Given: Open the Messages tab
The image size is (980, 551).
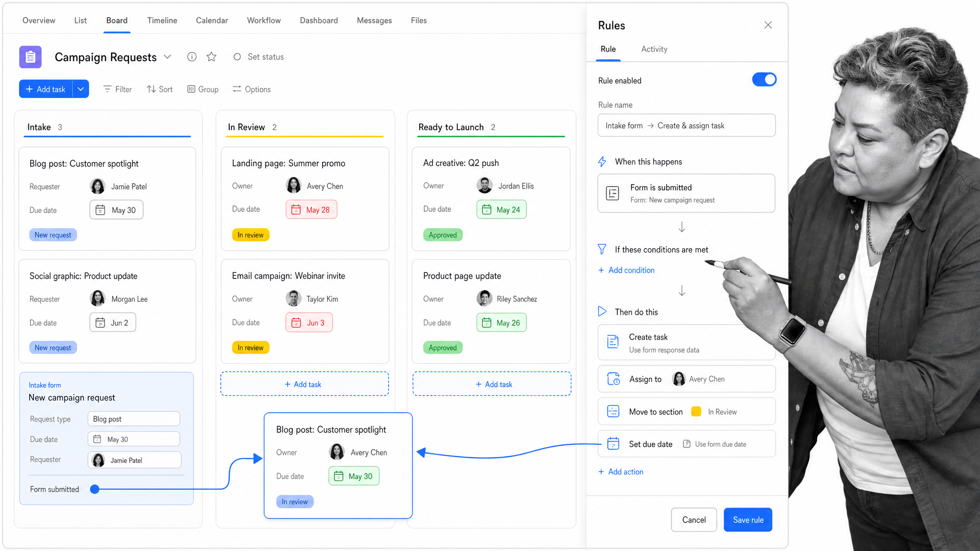Looking at the screenshot, I should coord(374,20).
